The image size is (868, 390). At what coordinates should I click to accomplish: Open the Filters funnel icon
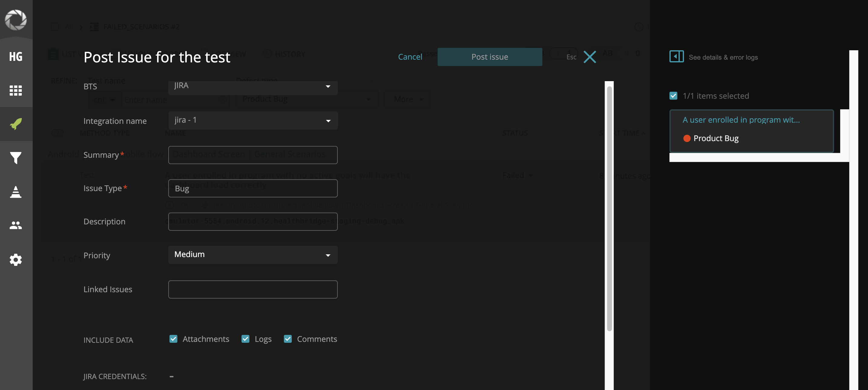point(16,158)
